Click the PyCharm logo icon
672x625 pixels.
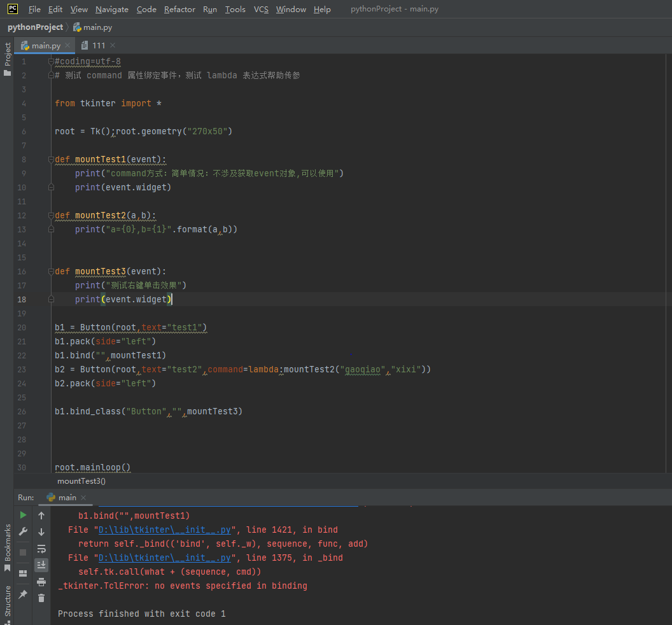point(13,8)
